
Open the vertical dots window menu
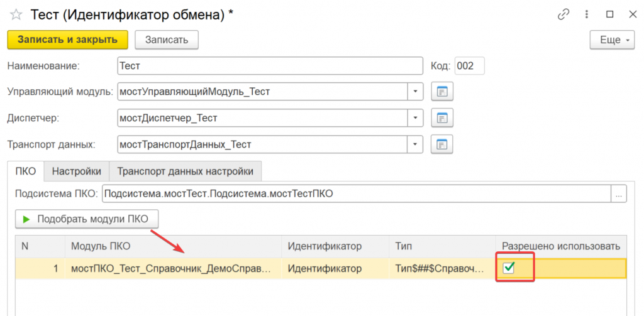coord(586,15)
